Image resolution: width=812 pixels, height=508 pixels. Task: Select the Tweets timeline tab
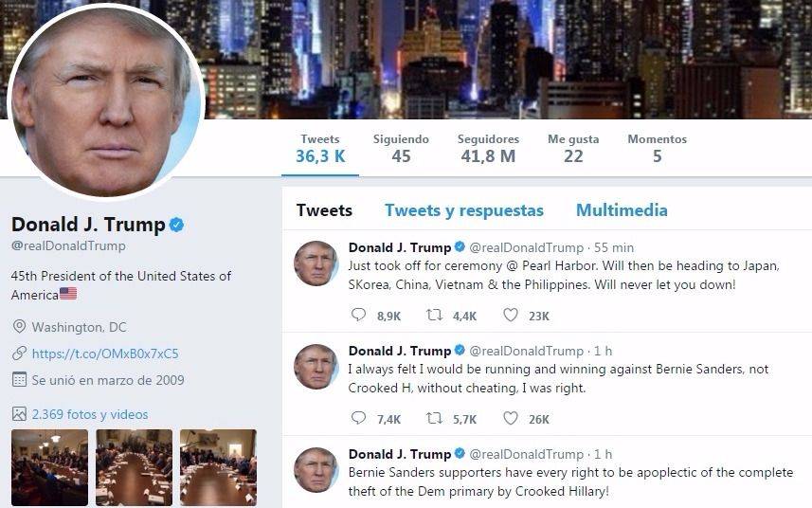pos(324,209)
